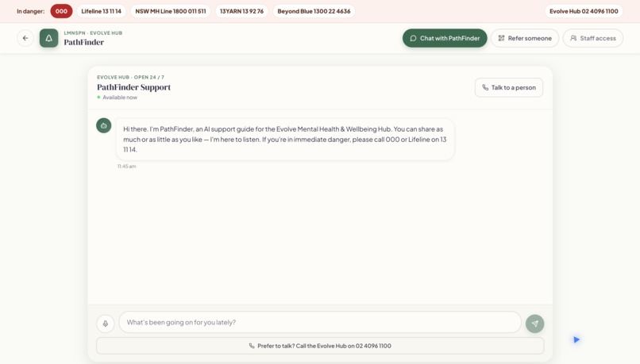
Task: Focus the message input field
Action: tap(320, 322)
